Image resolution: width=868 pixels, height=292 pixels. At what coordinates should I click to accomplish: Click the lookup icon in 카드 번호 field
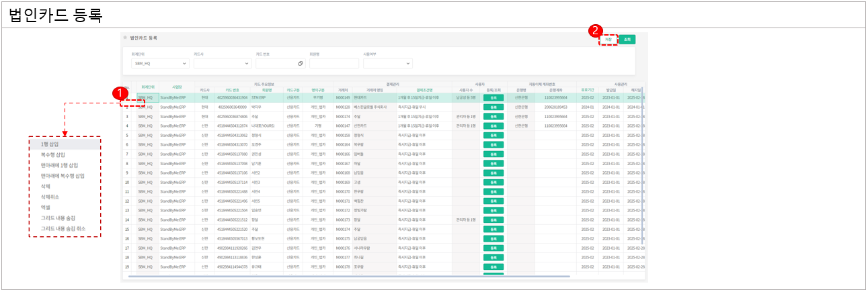301,63
